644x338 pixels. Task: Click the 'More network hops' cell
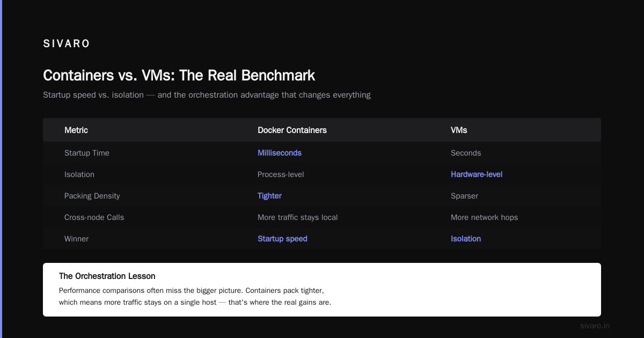(484, 217)
